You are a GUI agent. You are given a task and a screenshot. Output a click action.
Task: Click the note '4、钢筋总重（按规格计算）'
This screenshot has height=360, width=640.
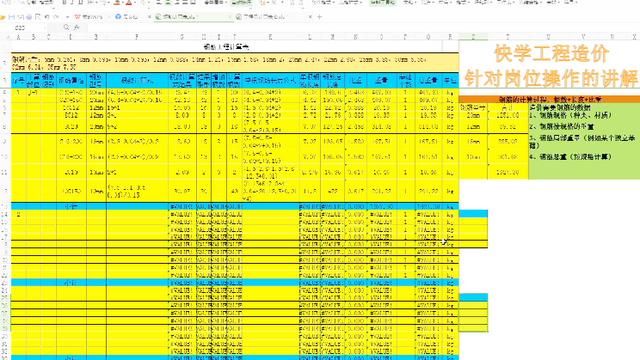[x=570, y=157]
